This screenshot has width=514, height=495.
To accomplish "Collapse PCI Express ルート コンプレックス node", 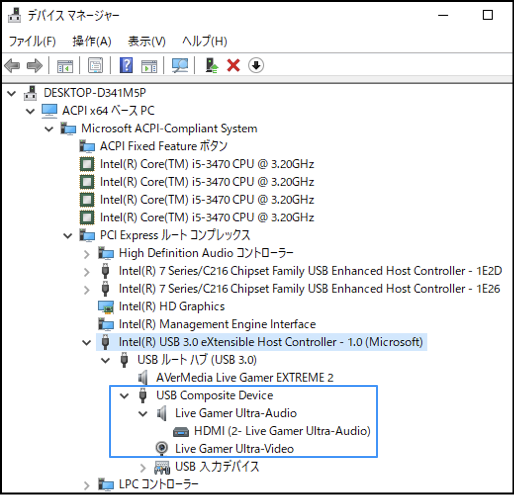I will pyautogui.click(x=68, y=236).
